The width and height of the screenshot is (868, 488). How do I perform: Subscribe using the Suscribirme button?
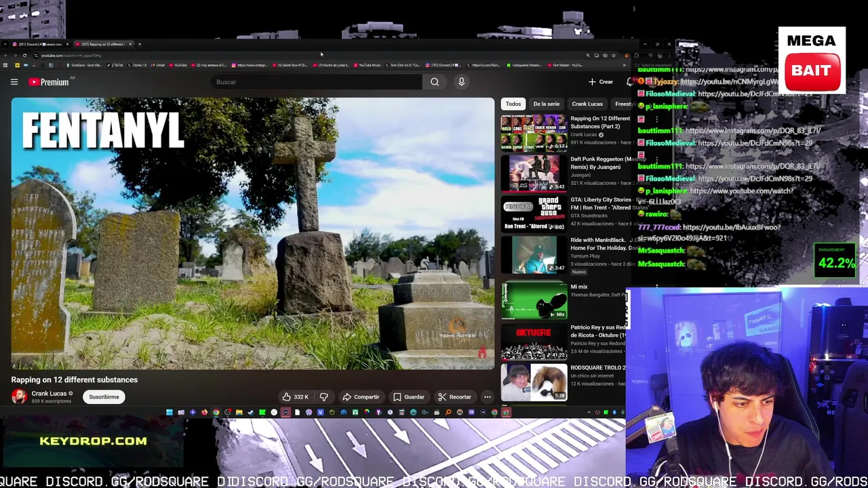[104, 397]
